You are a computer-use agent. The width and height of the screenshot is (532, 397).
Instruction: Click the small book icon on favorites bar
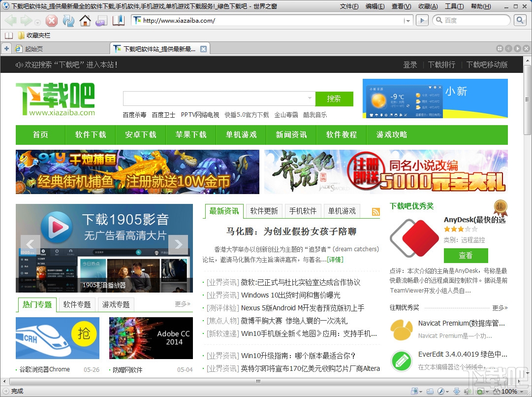pyautogui.click(x=9, y=35)
